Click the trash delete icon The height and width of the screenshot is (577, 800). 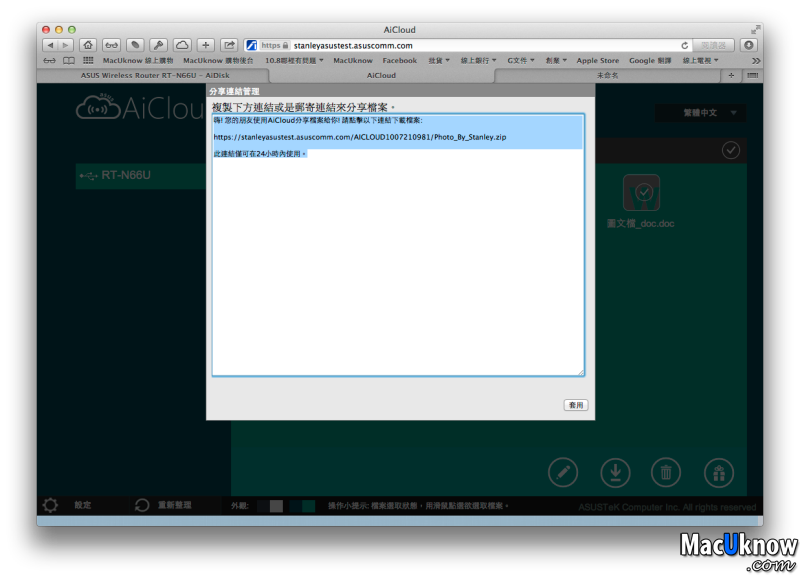click(x=666, y=471)
